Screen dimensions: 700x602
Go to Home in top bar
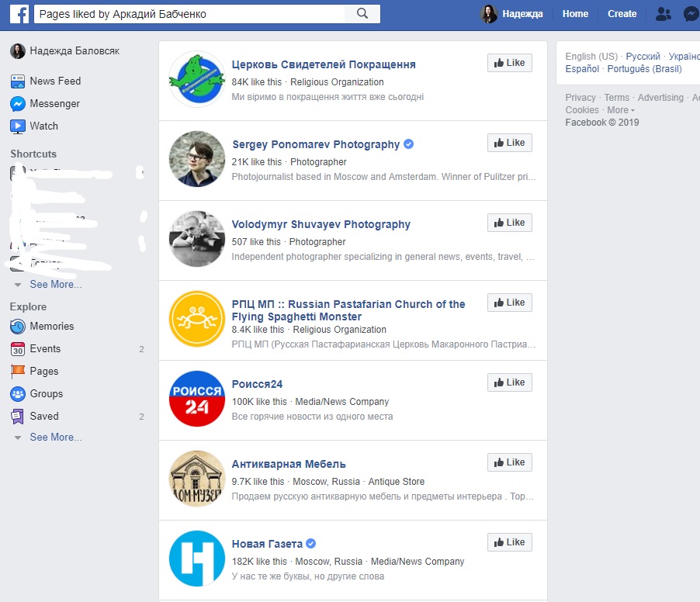tap(575, 14)
